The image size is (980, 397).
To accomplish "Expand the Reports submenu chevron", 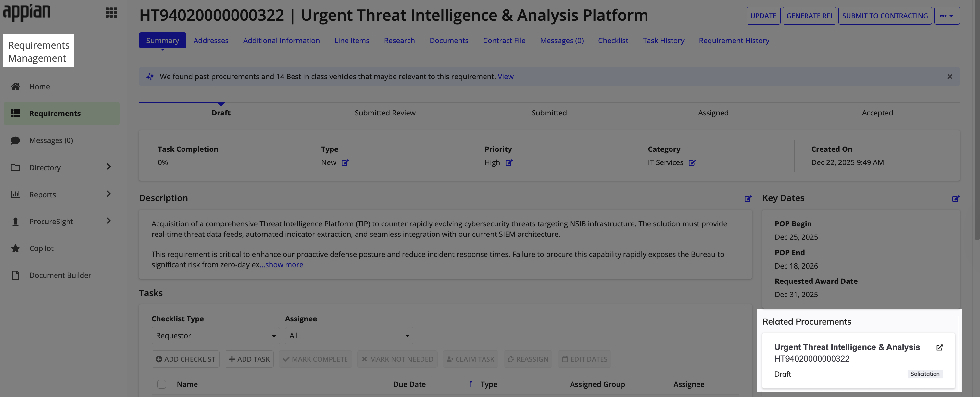I will coord(109,194).
